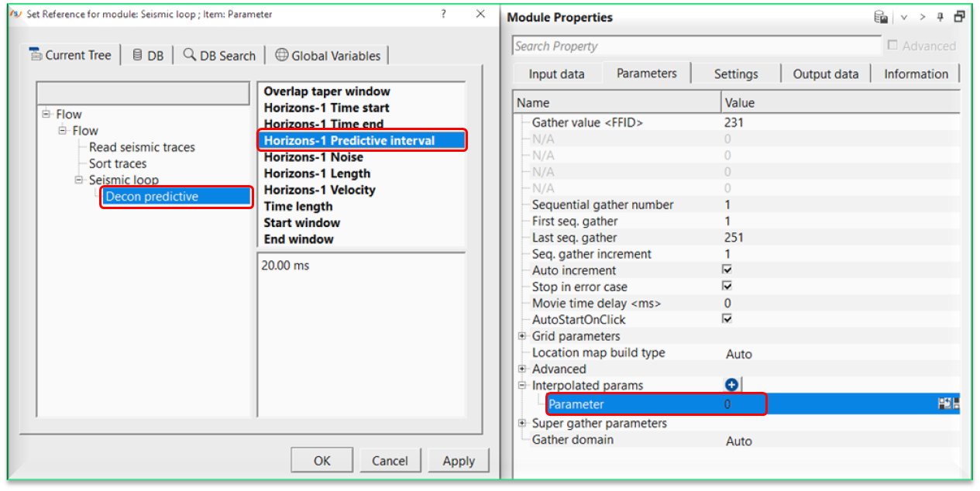Click the right chevron in Module Properties header
The height and width of the screenshot is (491, 980).
click(x=922, y=17)
